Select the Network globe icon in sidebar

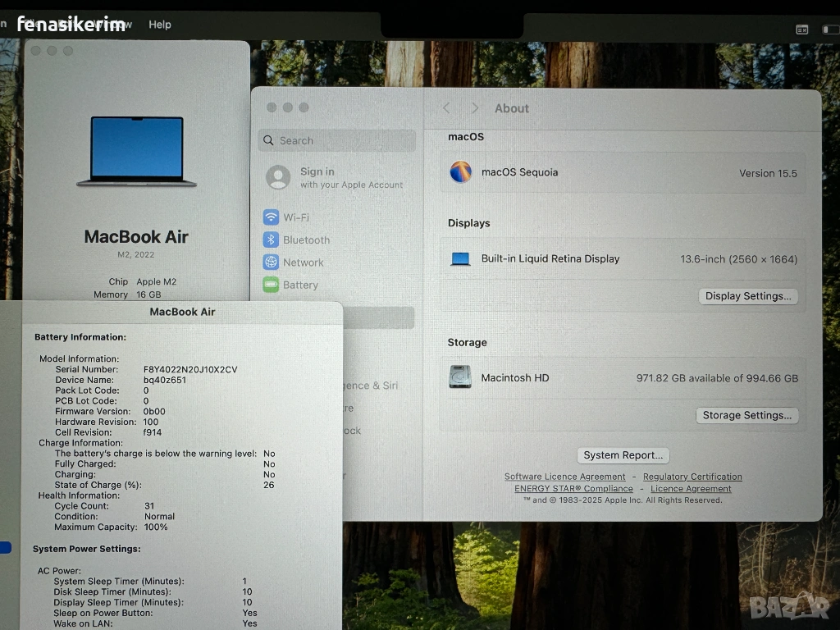[271, 262]
